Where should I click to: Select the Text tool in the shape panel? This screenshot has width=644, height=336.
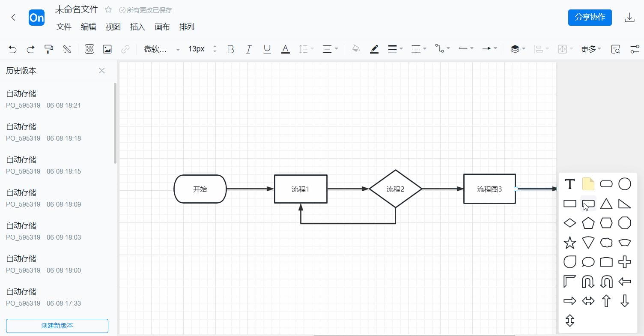tap(569, 183)
